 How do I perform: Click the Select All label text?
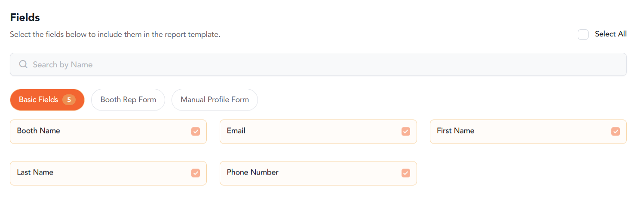pos(610,34)
